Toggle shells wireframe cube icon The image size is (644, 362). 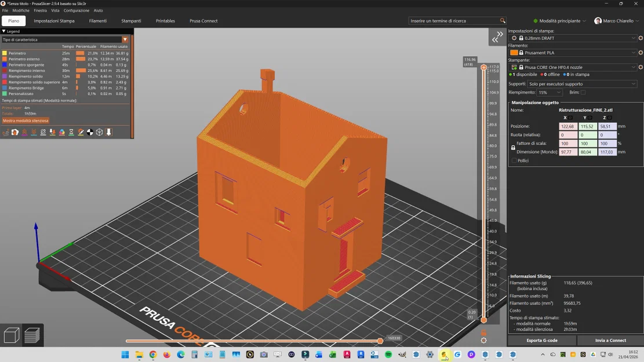tap(99, 132)
